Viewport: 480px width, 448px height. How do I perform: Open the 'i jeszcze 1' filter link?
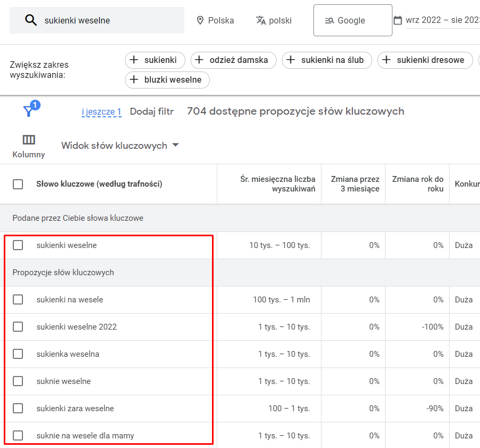[x=101, y=111]
